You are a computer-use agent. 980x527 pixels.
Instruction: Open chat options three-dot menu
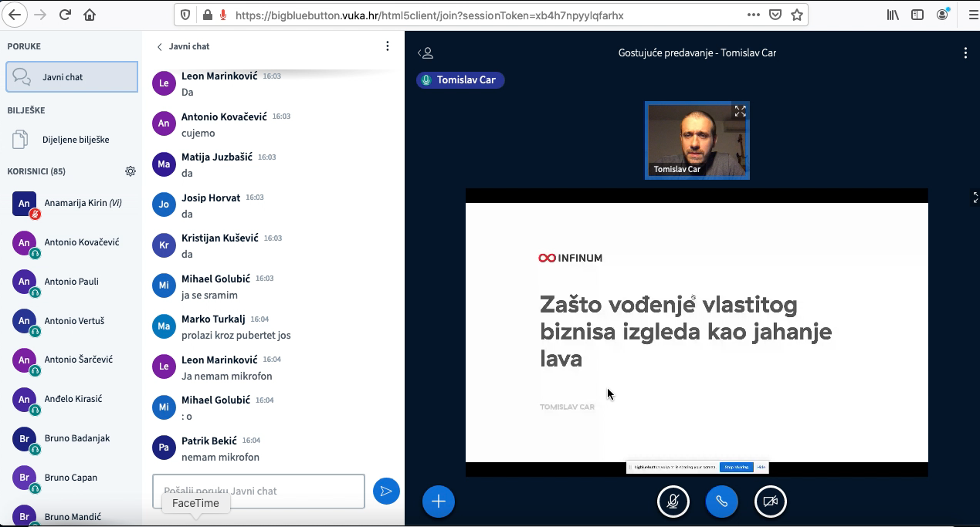[388, 46]
